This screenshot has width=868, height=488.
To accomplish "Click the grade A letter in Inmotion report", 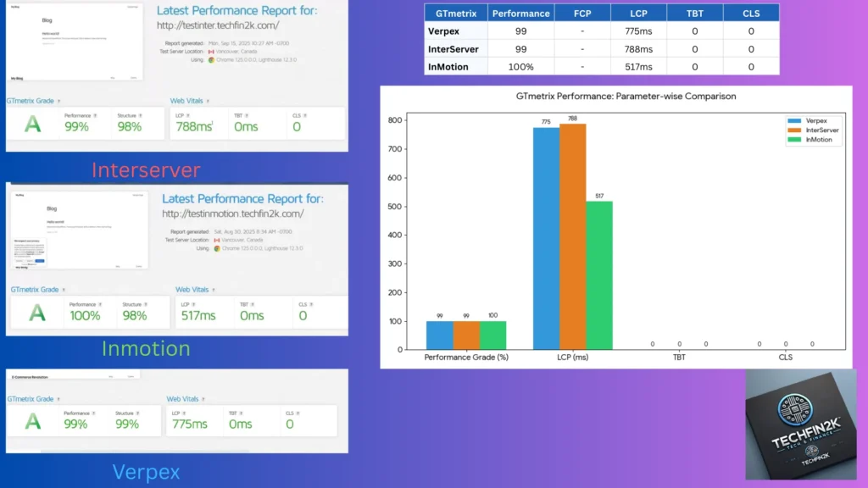I will pyautogui.click(x=37, y=313).
